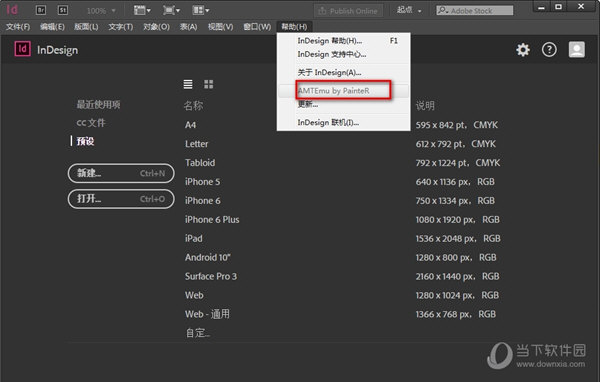Screen dimensions: 600x382
Task: Select the AMTEmu by PainteR entry
Action: pos(344,91)
